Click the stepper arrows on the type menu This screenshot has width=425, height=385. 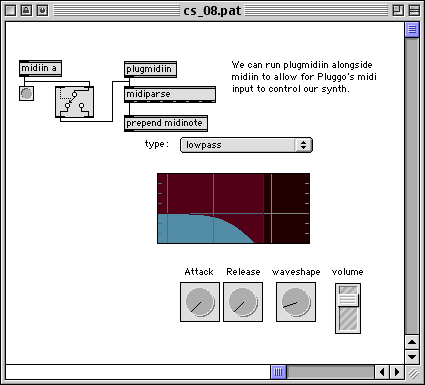pyautogui.click(x=303, y=145)
